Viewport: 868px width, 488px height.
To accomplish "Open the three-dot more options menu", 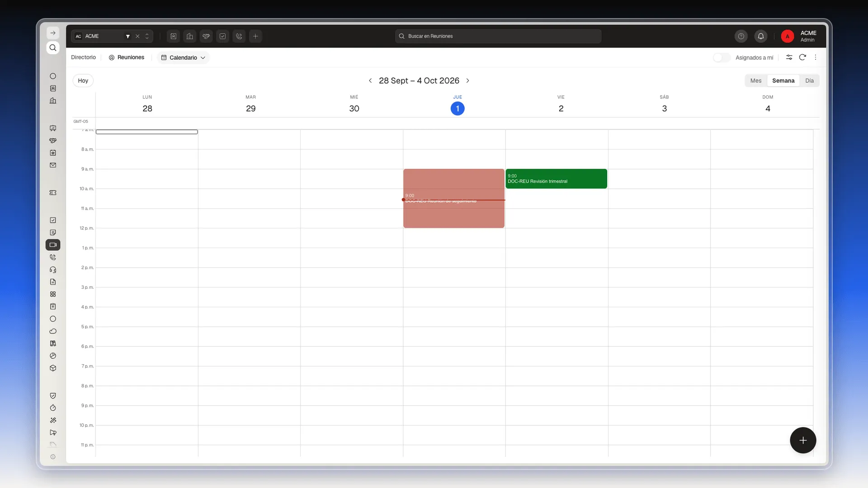I will pyautogui.click(x=816, y=57).
